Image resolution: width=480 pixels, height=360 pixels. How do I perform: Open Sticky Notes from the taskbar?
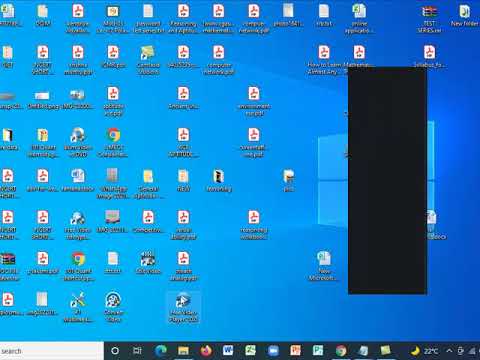tap(386, 351)
